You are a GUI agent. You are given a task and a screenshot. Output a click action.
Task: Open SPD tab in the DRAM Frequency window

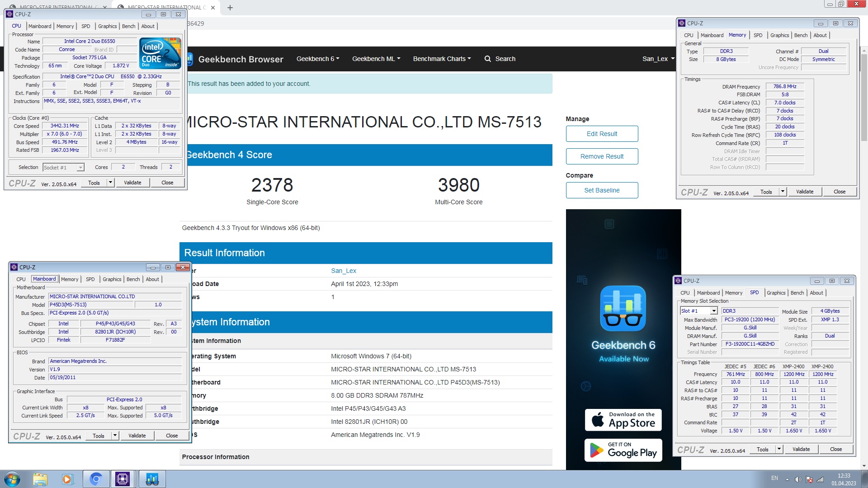click(x=758, y=35)
